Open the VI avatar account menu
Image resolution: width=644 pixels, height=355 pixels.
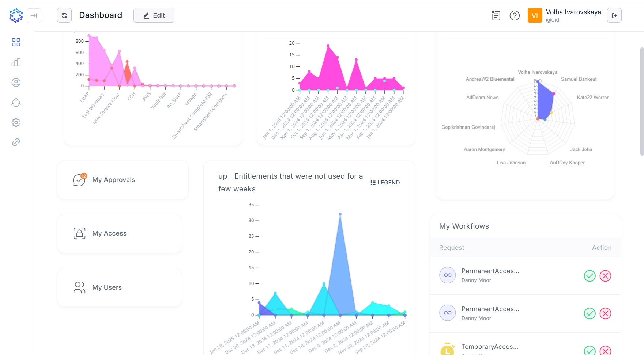535,15
